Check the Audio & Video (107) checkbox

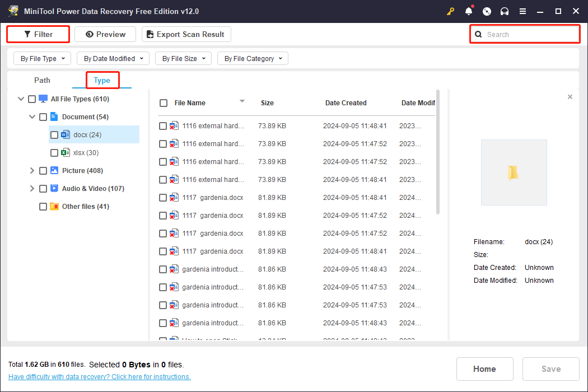[43, 189]
